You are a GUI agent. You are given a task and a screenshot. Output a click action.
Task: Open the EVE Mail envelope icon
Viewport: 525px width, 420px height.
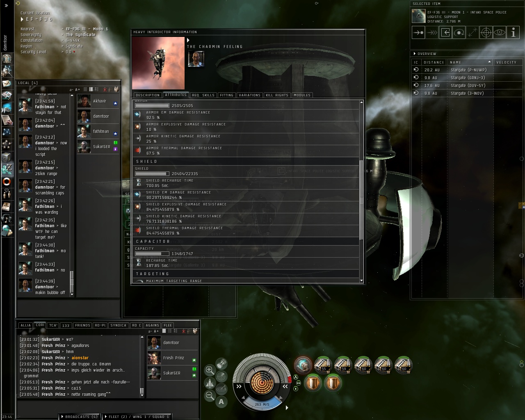7,84
